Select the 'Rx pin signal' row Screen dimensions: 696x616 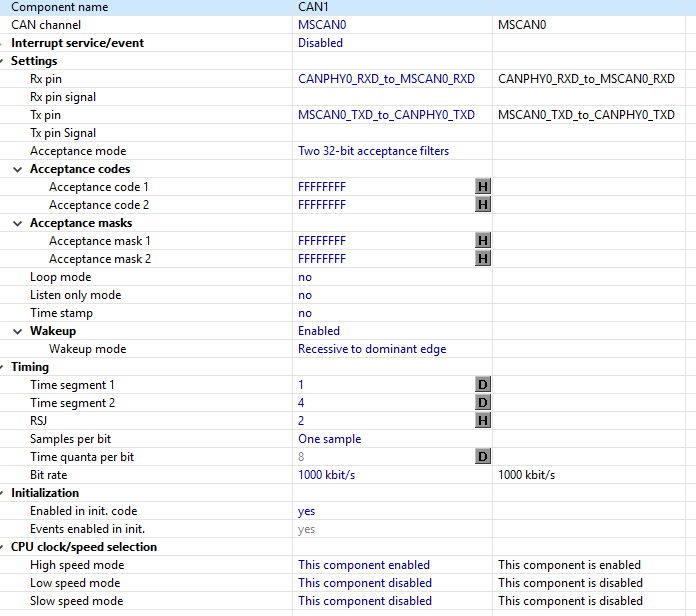pyautogui.click(x=63, y=97)
